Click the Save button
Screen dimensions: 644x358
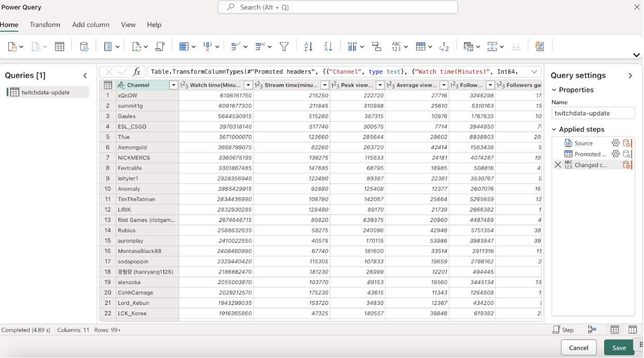619,347
